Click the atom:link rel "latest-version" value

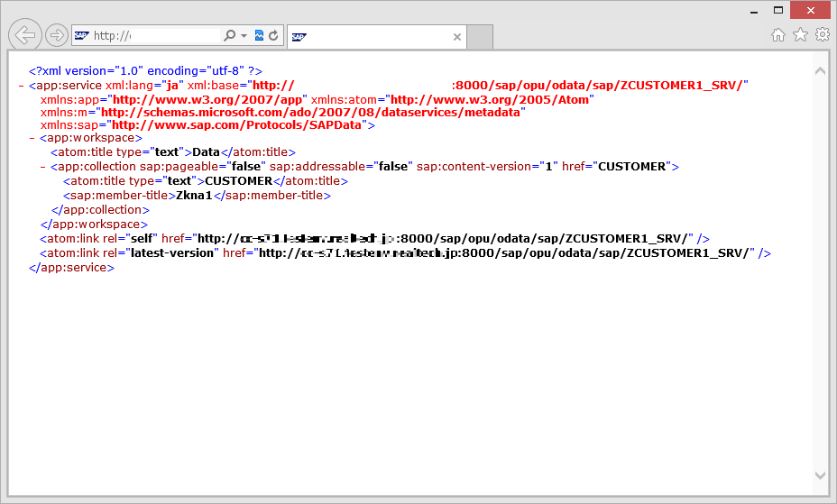(172, 253)
